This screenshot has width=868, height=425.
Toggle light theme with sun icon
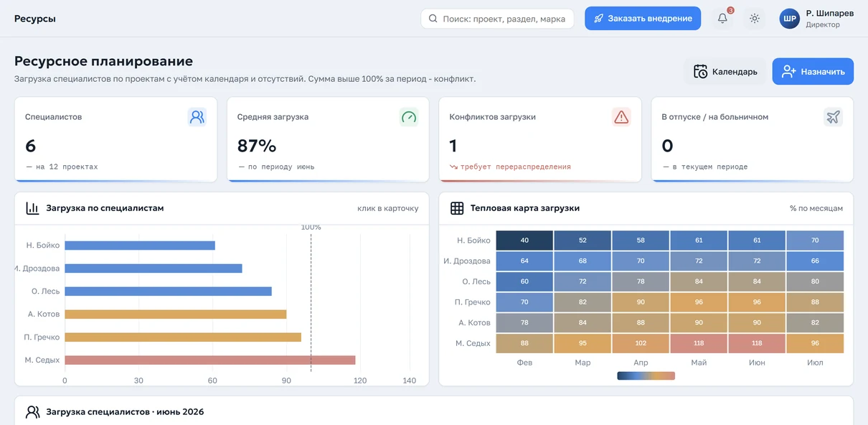click(x=755, y=19)
